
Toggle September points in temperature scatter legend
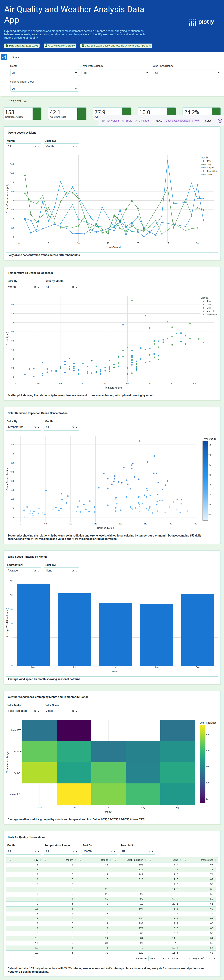pyautogui.click(x=209, y=315)
